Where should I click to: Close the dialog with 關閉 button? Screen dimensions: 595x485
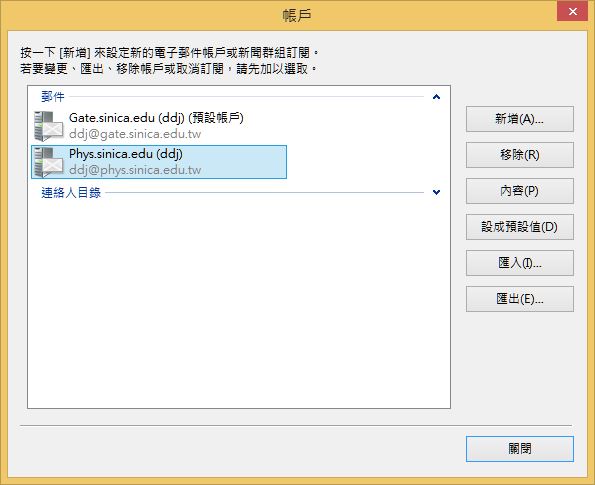pos(519,449)
